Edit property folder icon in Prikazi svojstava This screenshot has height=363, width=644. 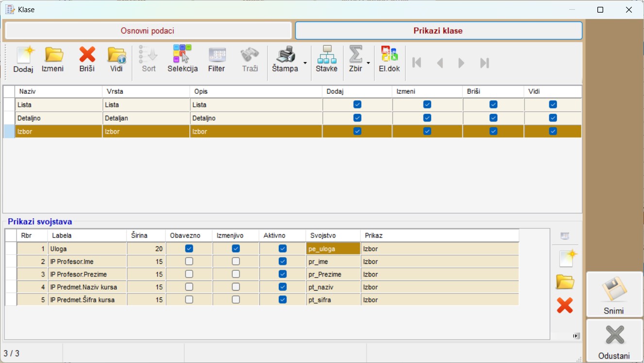(x=565, y=282)
